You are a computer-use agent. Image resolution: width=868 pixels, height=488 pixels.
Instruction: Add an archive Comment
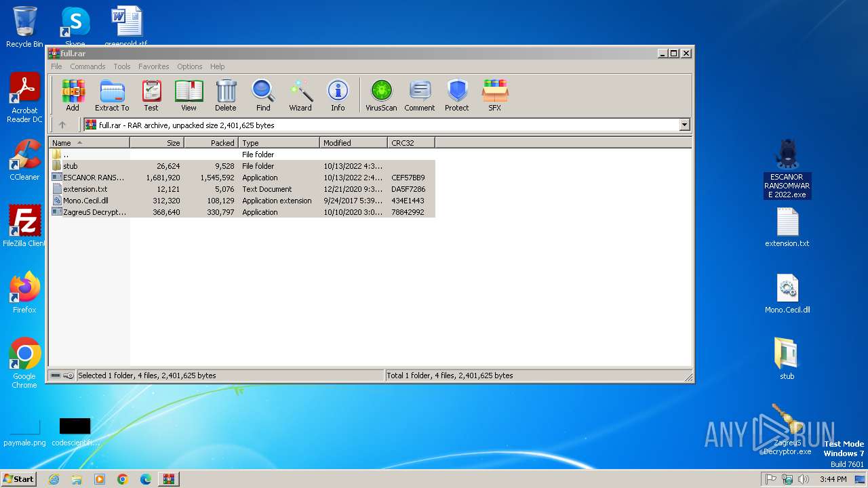coord(420,95)
